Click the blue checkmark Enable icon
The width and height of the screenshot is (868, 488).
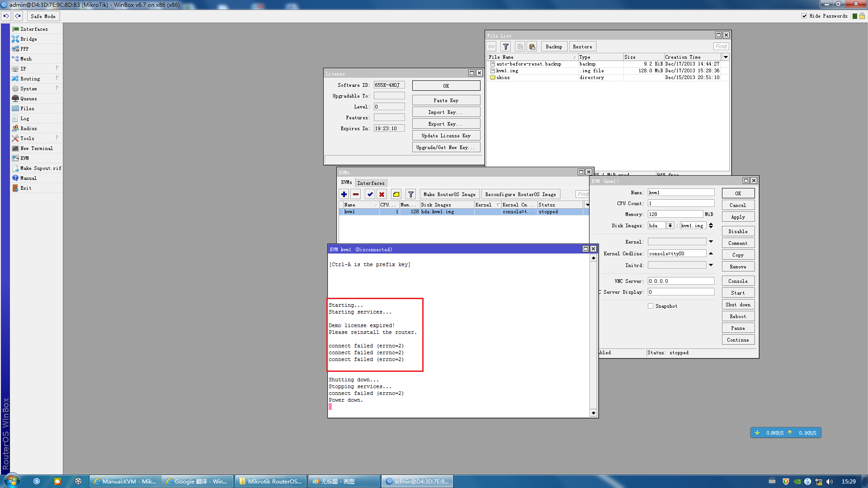pyautogui.click(x=370, y=194)
